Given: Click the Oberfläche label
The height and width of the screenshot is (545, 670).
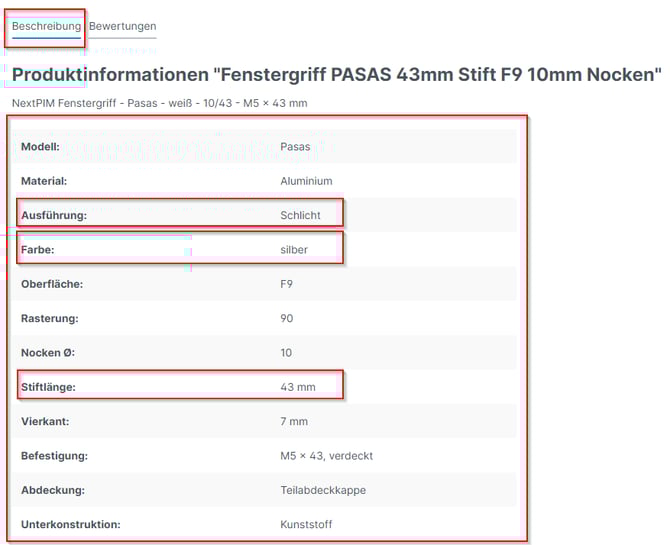Looking at the screenshot, I should 52,284.
